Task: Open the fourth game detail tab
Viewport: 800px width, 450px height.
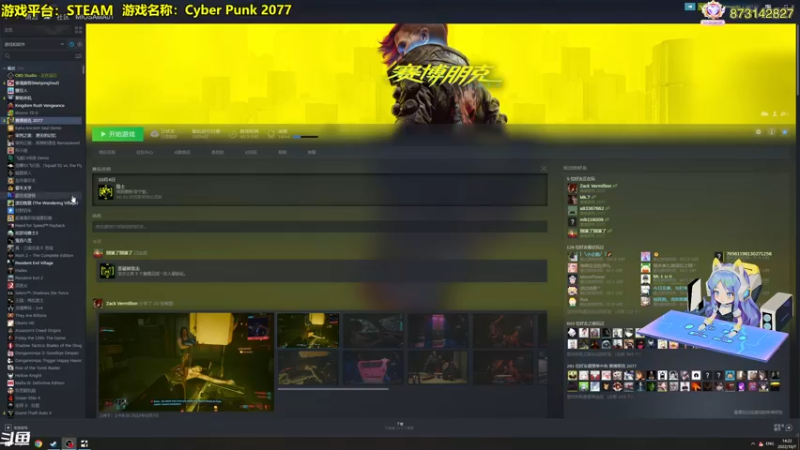Action: 217,152
